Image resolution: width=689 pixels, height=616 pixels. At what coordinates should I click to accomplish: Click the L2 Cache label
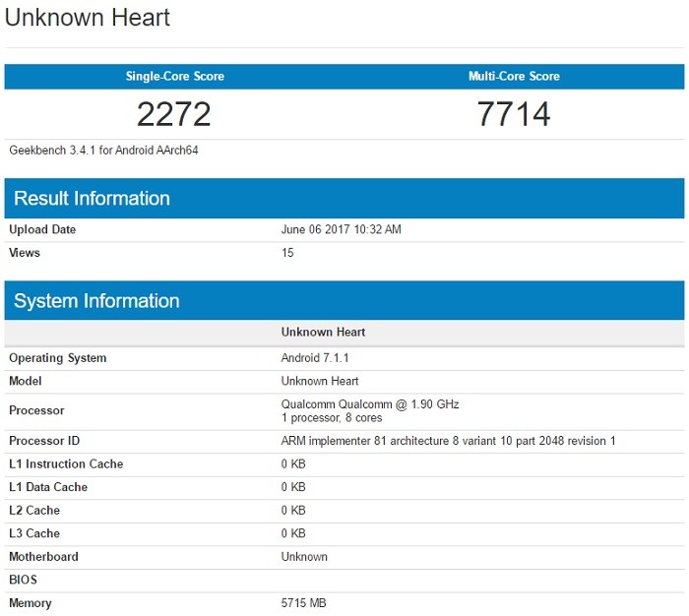tap(34, 510)
